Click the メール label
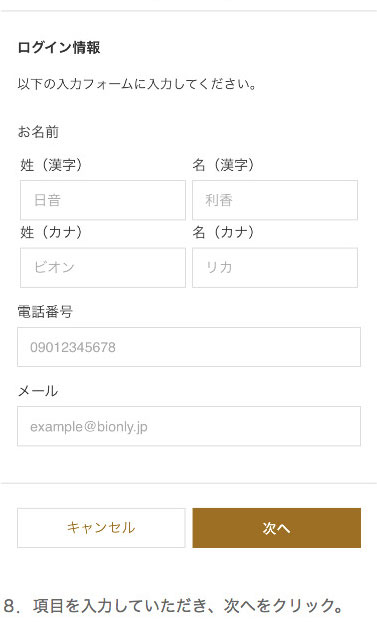Viewport: 377px width, 643px height. pyautogui.click(x=38, y=391)
